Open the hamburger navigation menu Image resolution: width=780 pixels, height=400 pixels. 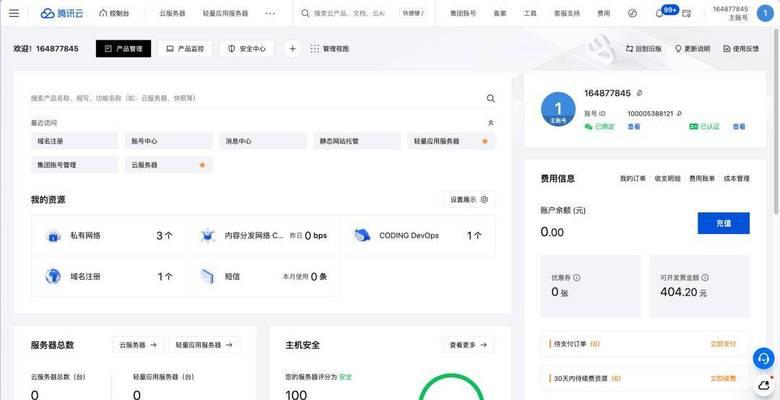[x=14, y=13]
